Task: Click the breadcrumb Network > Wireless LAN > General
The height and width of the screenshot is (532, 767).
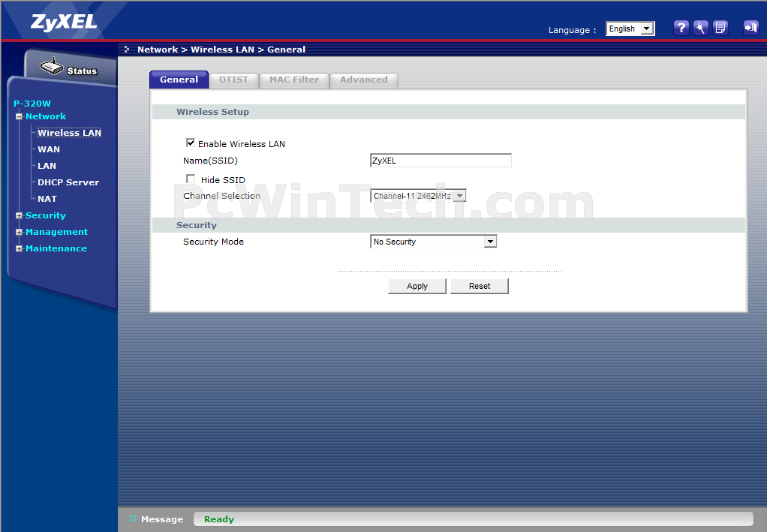Action: pos(221,50)
